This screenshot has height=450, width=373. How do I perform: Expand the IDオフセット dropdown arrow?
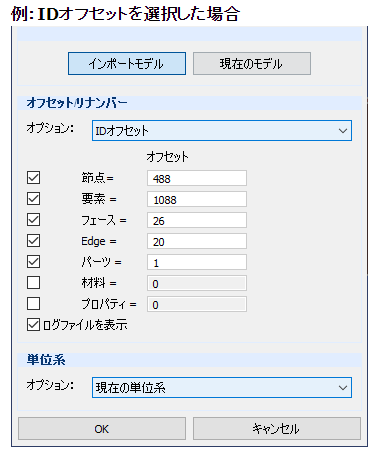coord(343,131)
